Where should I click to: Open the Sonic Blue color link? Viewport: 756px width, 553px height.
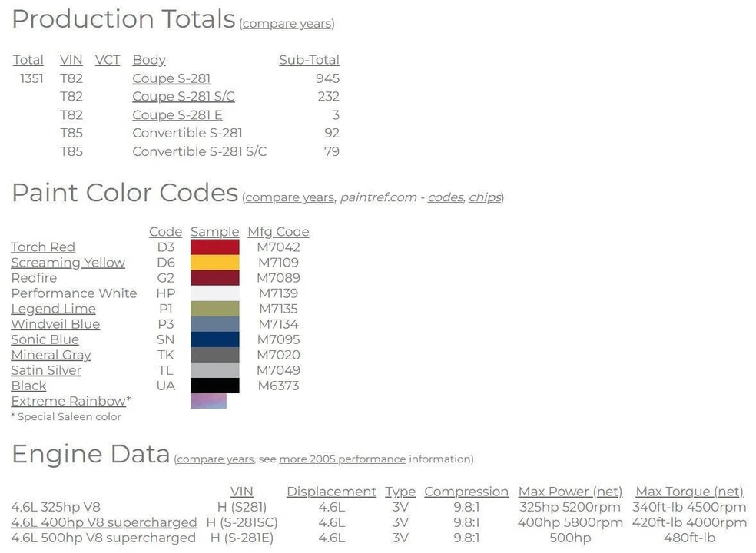(x=45, y=339)
